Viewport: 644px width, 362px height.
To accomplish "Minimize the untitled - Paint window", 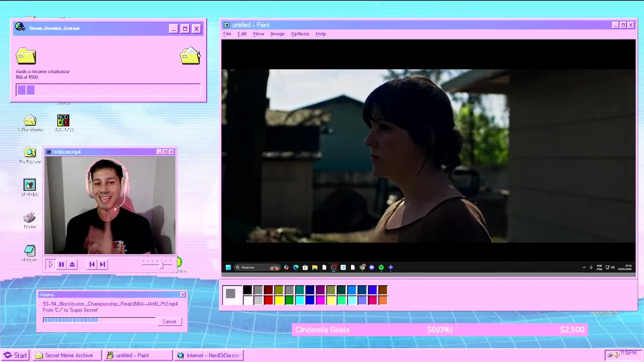I will click(615, 25).
